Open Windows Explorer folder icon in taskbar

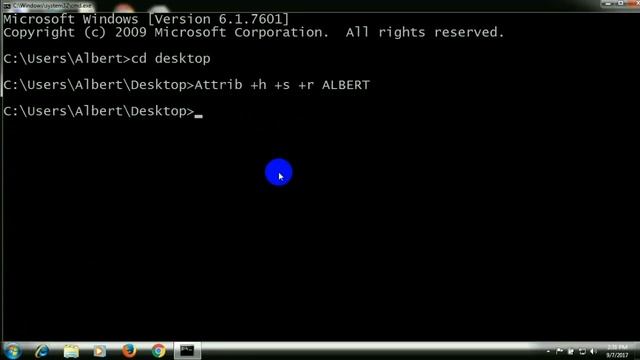coord(71,351)
